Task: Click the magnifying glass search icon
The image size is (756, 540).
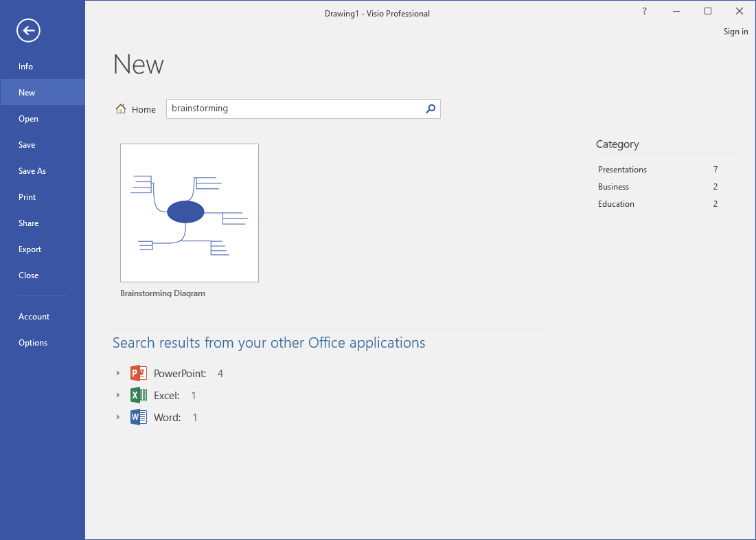Action: 431,109
